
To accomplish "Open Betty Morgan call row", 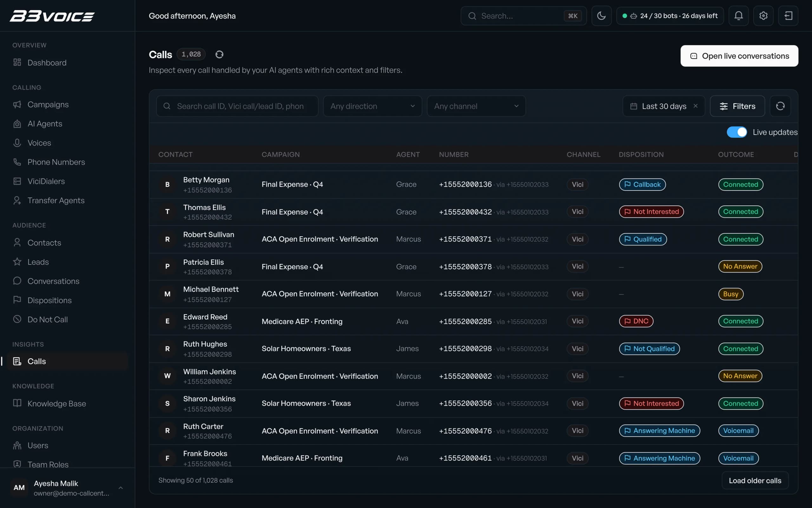I will click(474, 184).
